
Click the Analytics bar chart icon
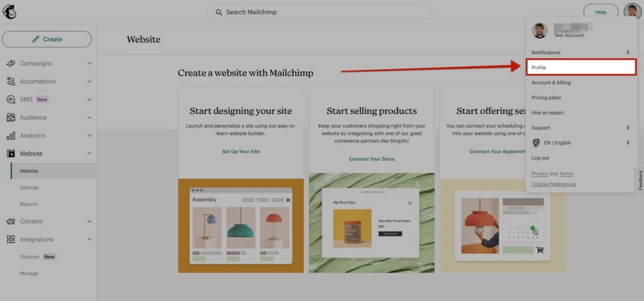(x=11, y=135)
